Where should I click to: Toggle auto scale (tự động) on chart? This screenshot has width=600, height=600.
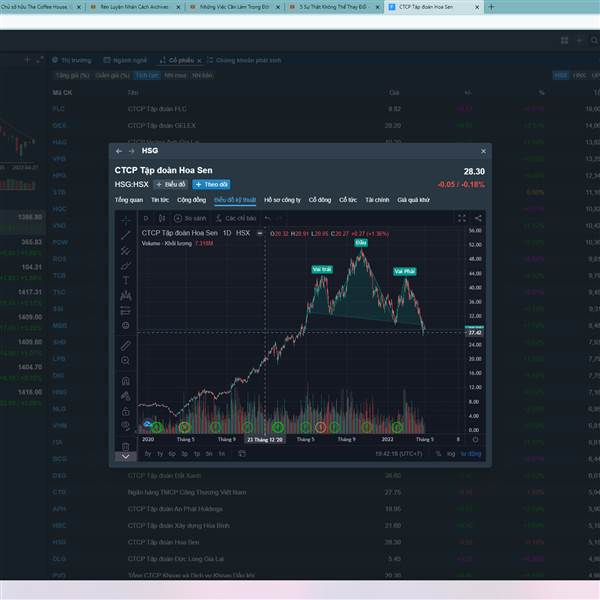coord(472,454)
